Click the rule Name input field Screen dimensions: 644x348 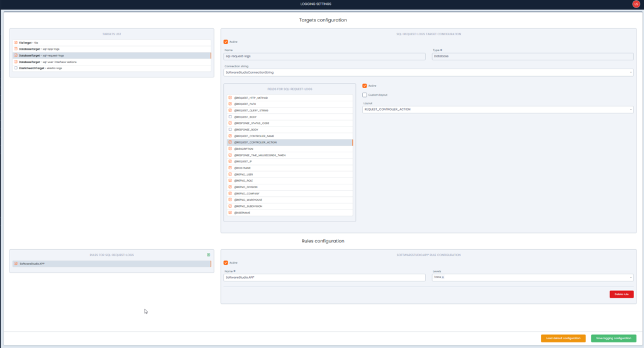[325, 277]
